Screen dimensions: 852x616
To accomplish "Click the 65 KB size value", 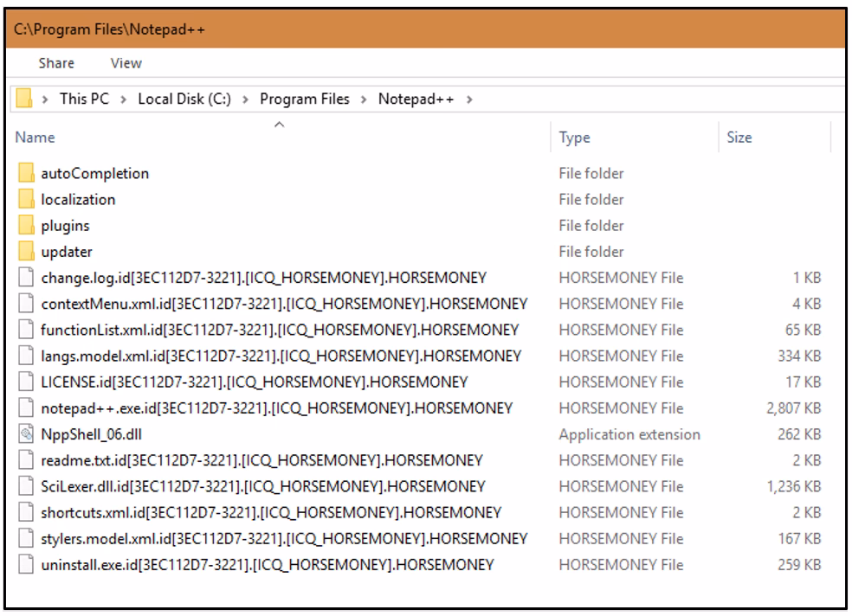I will (804, 330).
